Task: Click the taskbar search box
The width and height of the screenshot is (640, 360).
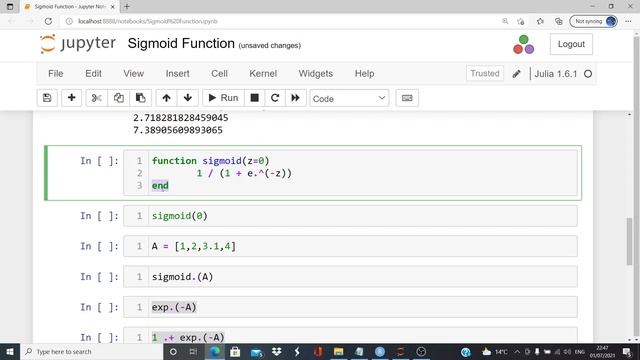Action: click(91, 351)
